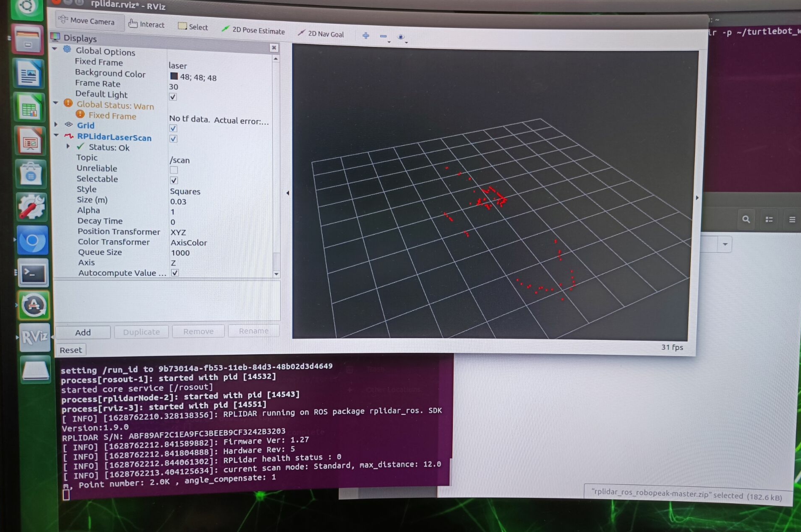Viewport: 801px width, 532px height.
Task: Click the Rename display button
Action: 253,331
